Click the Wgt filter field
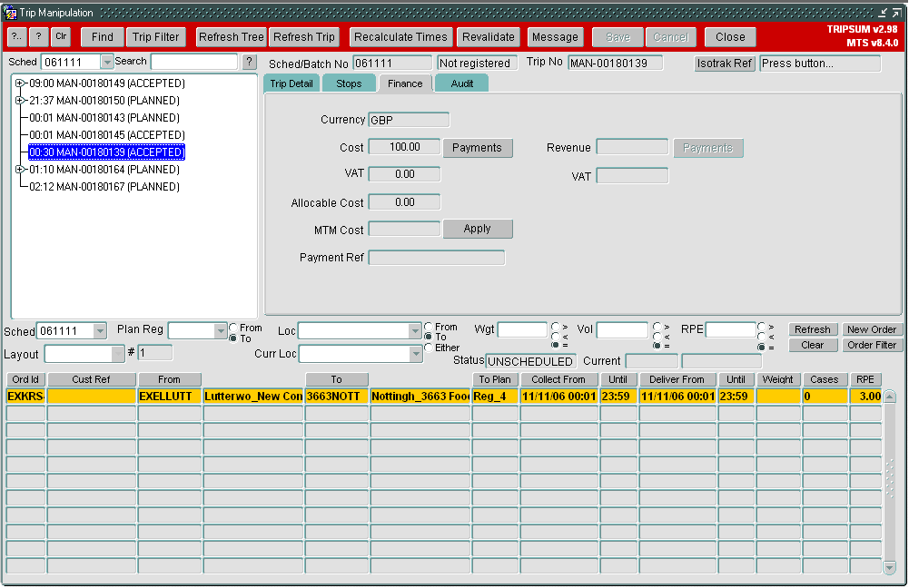 click(x=522, y=330)
